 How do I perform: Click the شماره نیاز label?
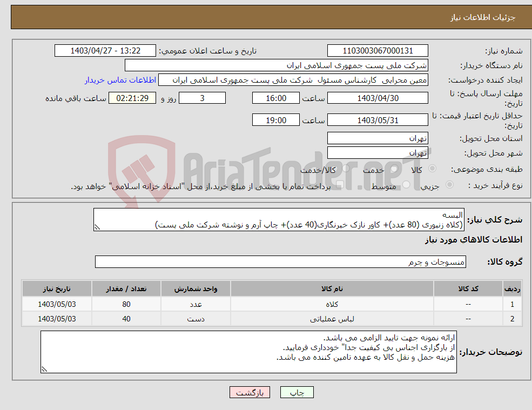click(504, 51)
